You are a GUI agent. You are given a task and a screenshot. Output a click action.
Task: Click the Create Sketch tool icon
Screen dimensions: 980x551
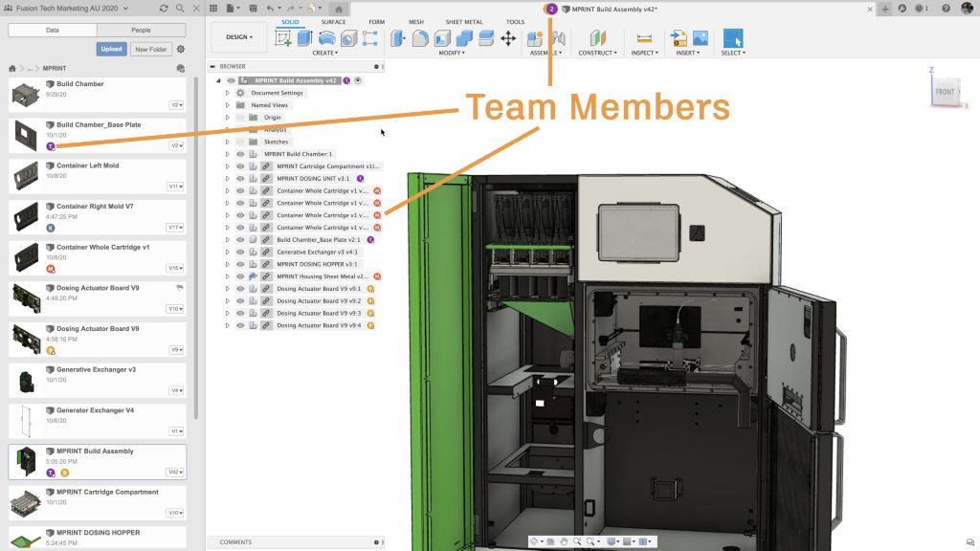click(283, 38)
